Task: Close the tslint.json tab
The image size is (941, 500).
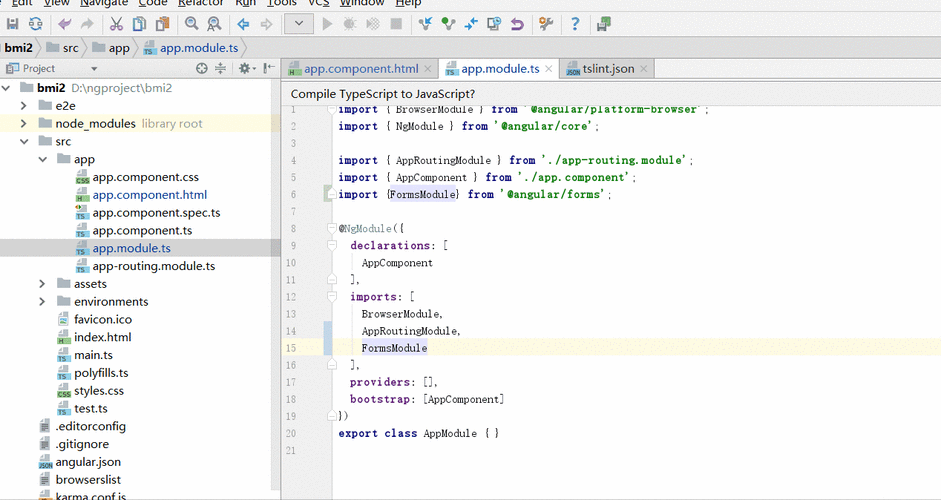Action: (x=643, y=69)
